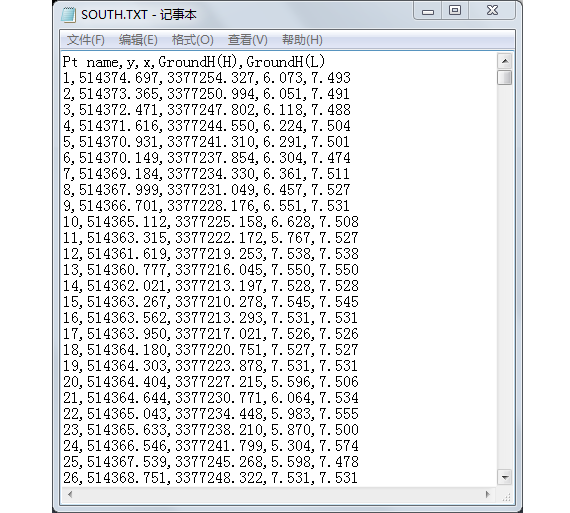
Task: Click empty vertical scrollbar track below thumb
Action: (x=505, y=277)
